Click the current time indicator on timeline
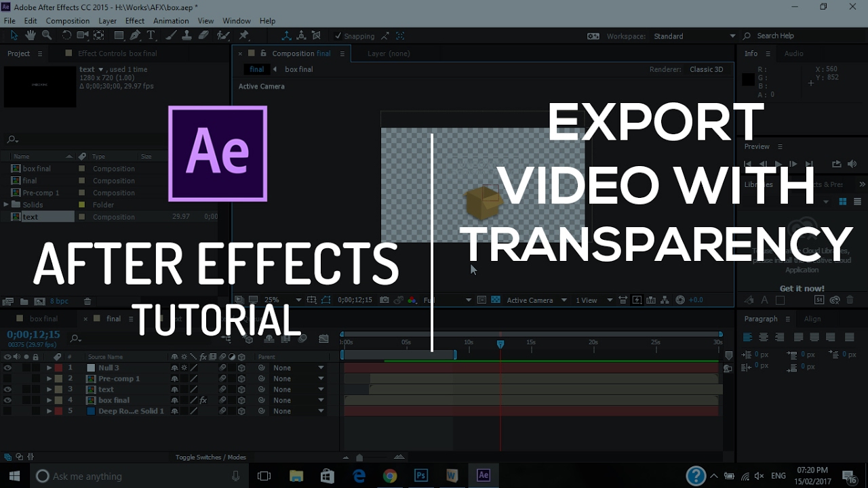The height and width of the screenshot is (488, 868). [x=500, y=344]
